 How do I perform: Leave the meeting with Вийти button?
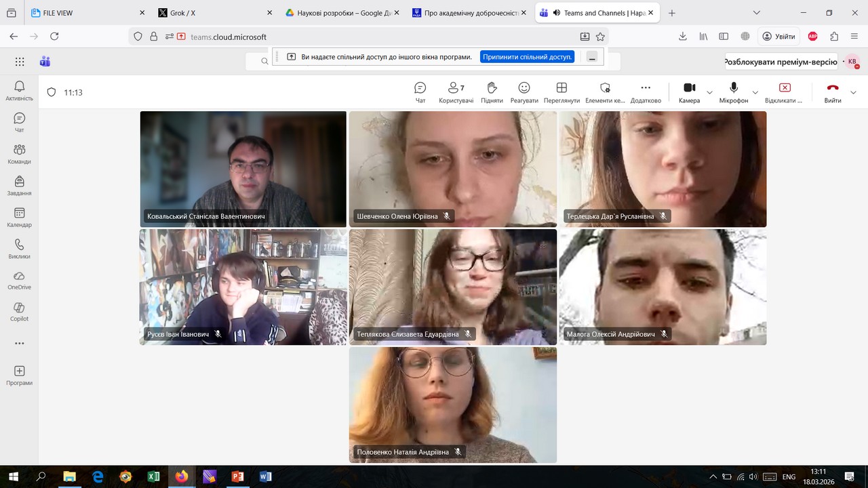(x=832, y=92)
